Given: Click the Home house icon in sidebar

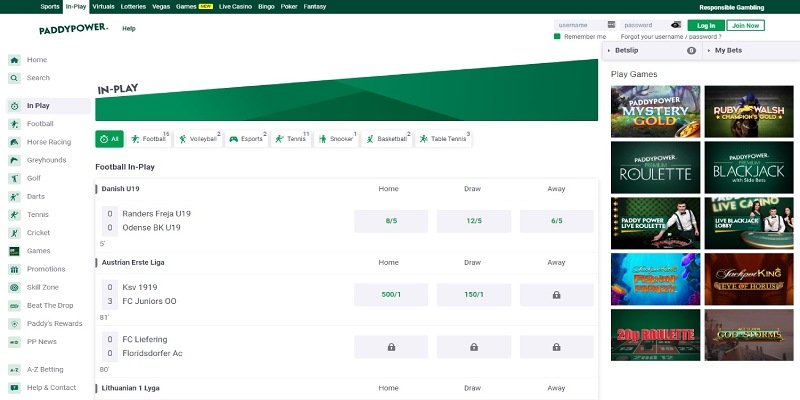Looking at the screenshot, I should (14, 60).
